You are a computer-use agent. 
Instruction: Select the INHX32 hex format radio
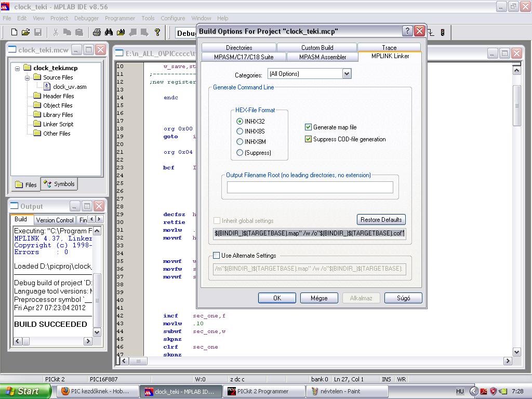click(x=240, y=121)
